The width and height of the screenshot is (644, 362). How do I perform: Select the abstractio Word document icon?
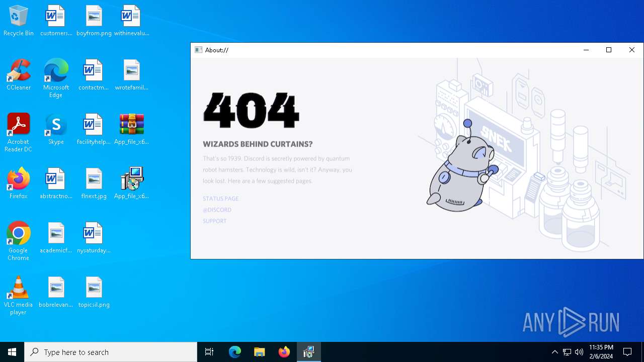56,184
